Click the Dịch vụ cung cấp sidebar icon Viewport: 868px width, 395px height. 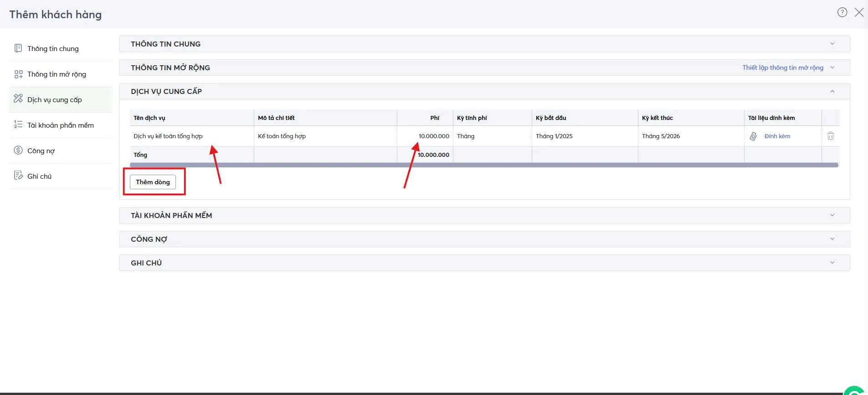click(x=18, y=99)
